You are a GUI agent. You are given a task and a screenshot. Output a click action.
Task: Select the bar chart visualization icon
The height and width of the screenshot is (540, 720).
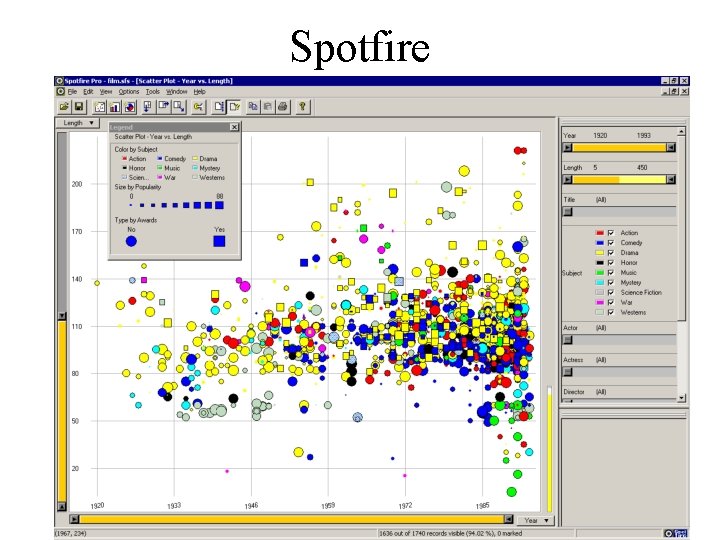114,107
